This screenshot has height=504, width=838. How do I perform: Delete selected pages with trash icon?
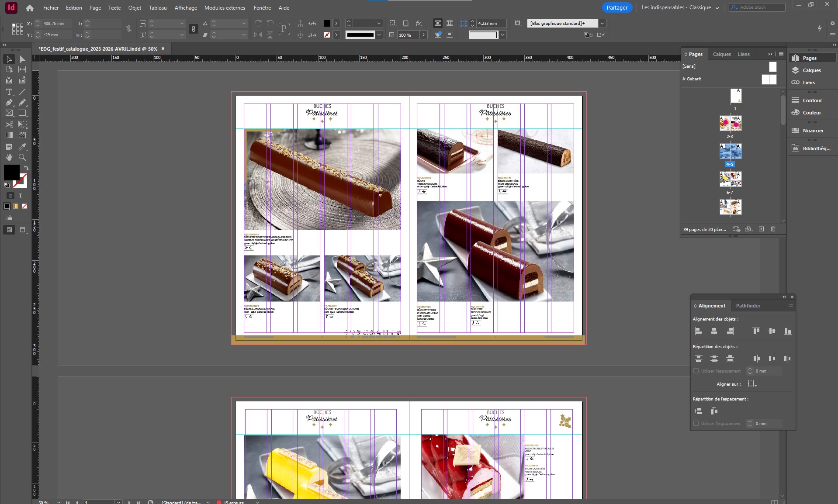point(773,229)
